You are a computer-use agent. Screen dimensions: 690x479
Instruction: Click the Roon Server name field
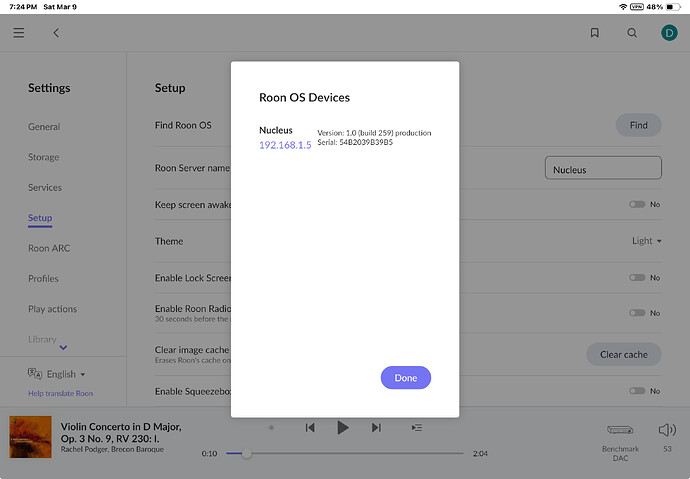coord(603,168)
